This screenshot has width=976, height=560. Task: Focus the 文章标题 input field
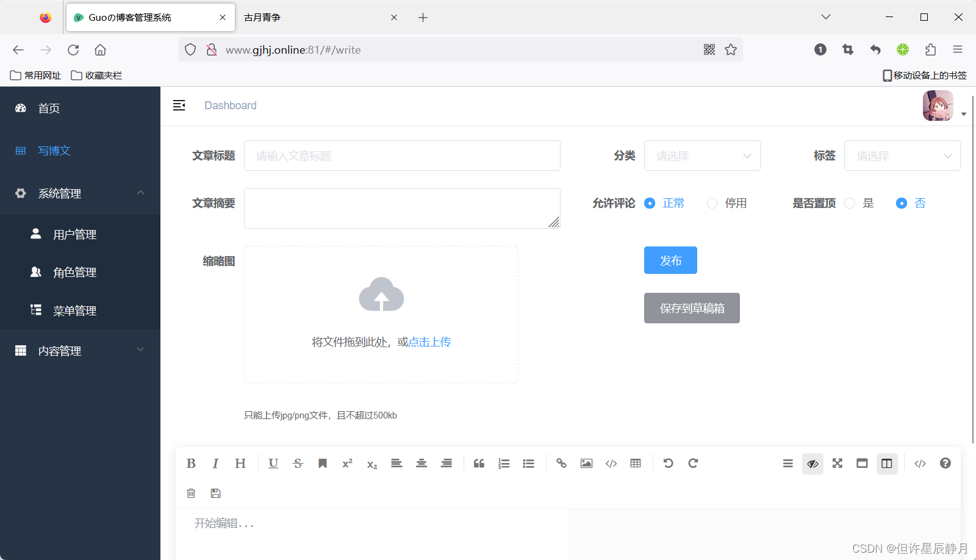point(402,156)
